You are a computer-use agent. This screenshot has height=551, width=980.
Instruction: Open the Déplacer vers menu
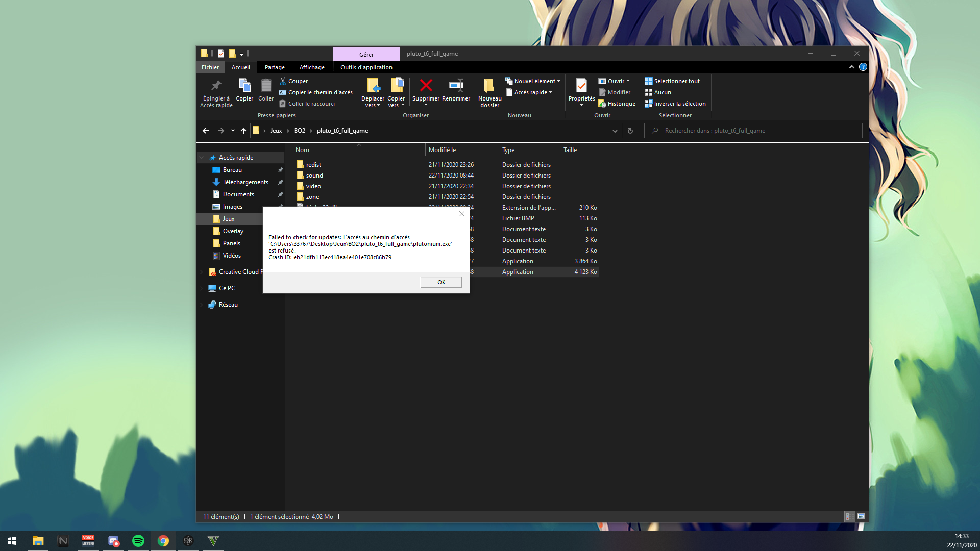pyautogui.click(x=373, y=92)
